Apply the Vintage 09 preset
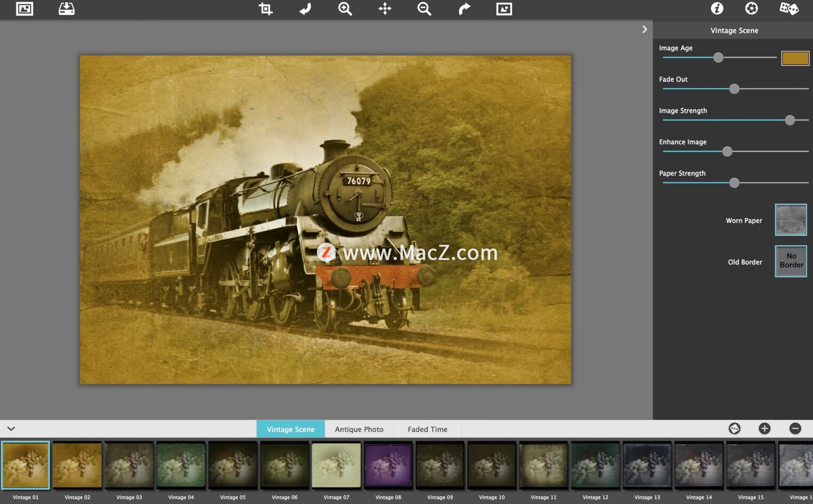Image resolution: width=813 pixels, height=504 pixels. (x=440, y=465)
